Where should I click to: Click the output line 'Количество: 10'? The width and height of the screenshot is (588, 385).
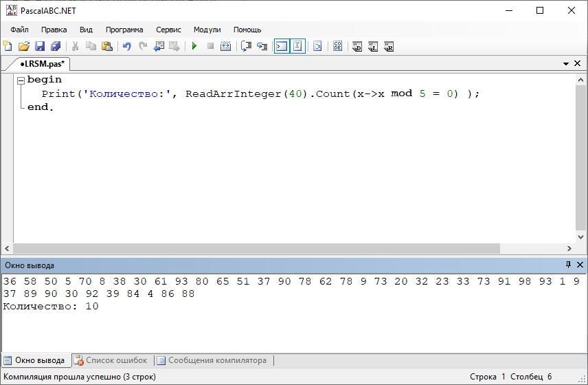click(x=51, y=306)
